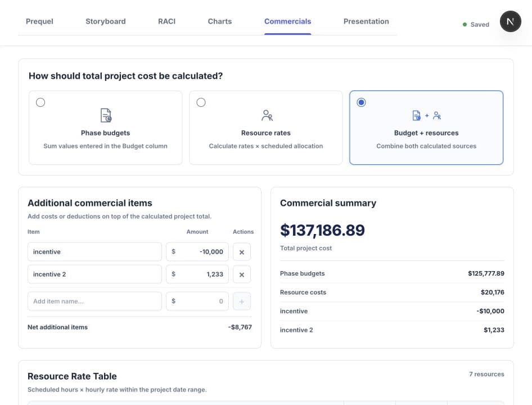Click the Phase budgets value $125,777.89
The width and height of the screenshot is (532, 405).
pos(486,273)
